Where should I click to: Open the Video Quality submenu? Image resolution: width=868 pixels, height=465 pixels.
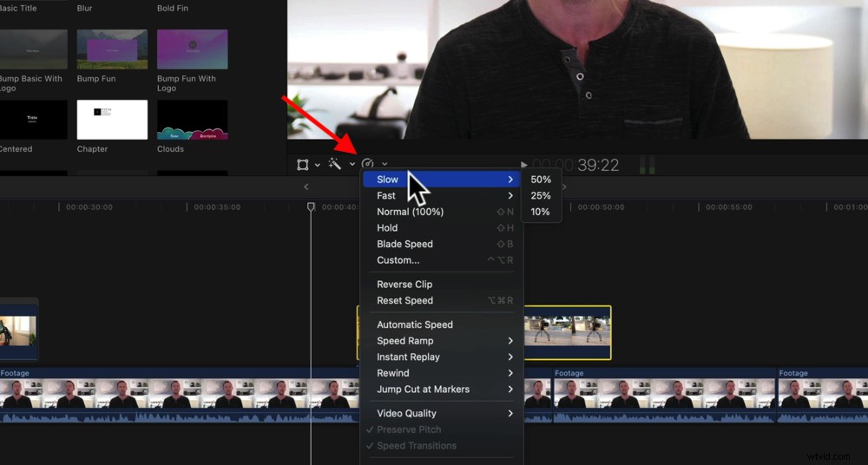[x=441, y=413]
